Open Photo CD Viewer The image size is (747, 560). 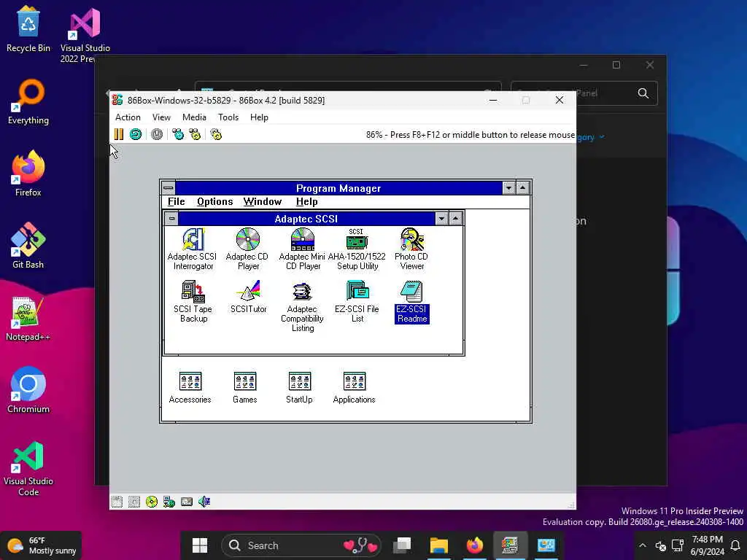pos(411,249)
